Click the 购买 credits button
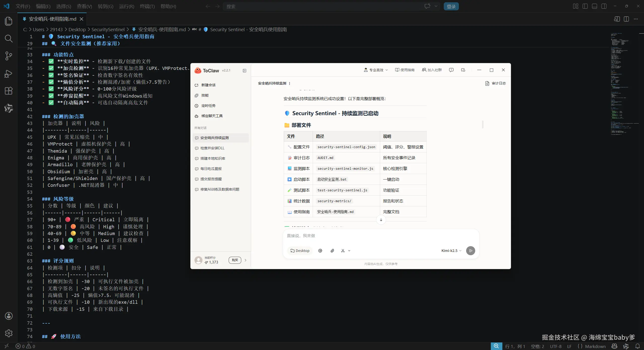Viewport: 644px width, 350px height. pos(235,260)
